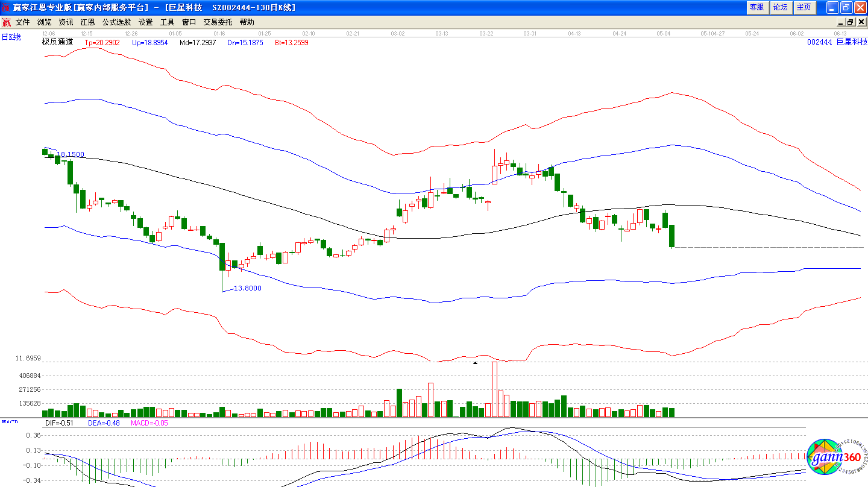
Task: Click the 271256 volume axis value
Action: (x=30, y=390)
